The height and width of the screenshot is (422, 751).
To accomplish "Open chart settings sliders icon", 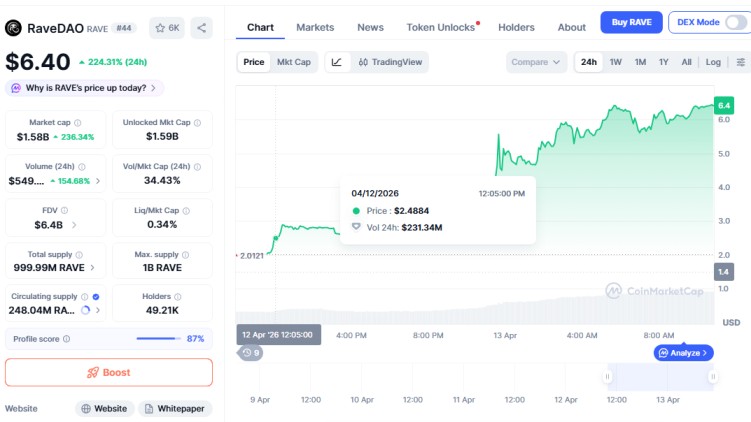I will coord(740,62).
